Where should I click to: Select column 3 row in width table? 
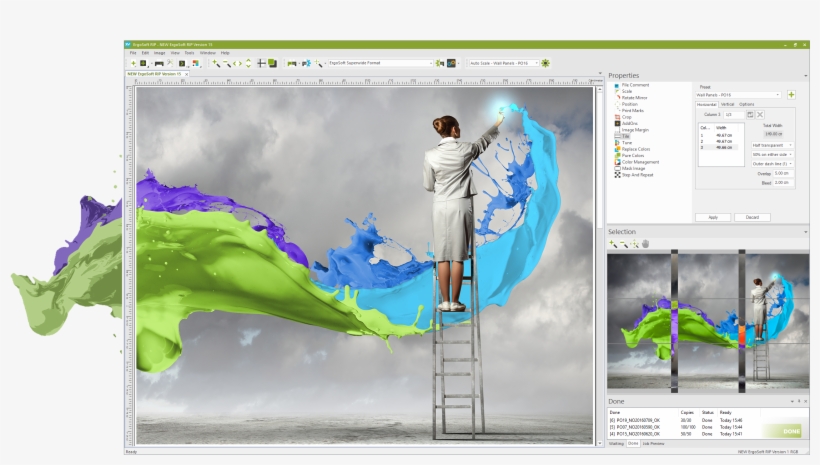coord(716,146)
